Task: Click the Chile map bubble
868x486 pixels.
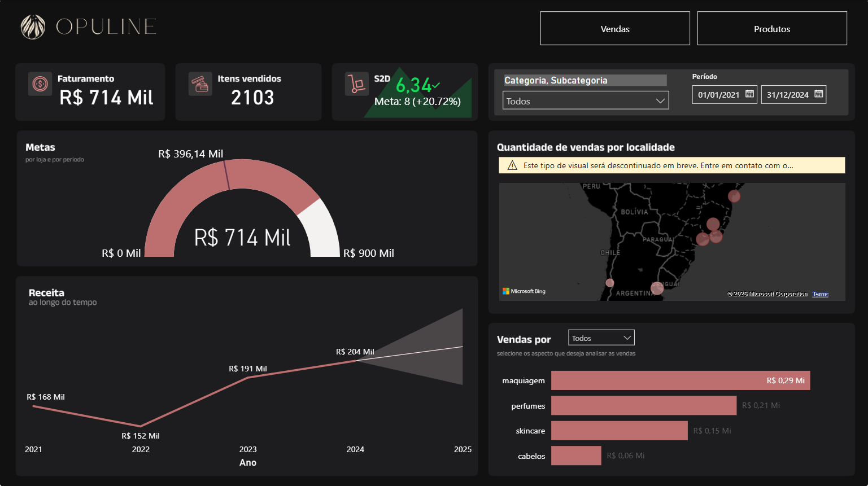Action: pyautogui.click(x=609, y=283)
